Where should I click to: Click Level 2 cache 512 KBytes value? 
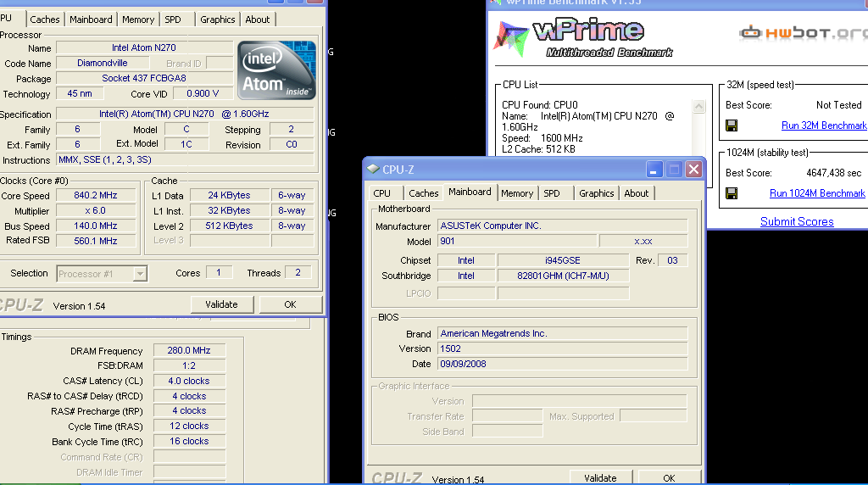[x=229, y=226]
